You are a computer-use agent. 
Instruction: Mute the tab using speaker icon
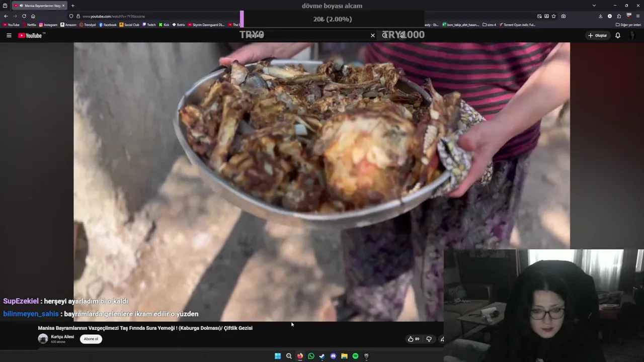21,6
